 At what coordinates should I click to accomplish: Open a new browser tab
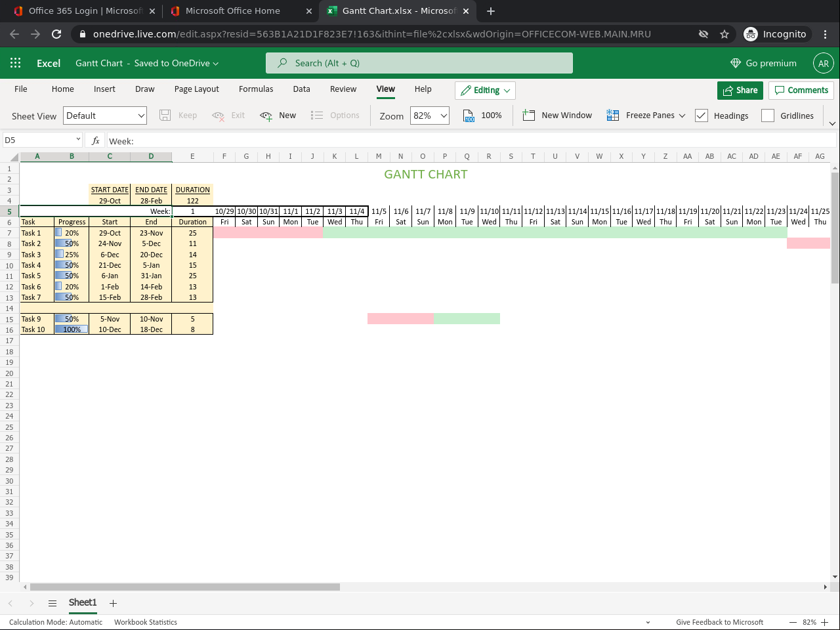coord(491,11)
